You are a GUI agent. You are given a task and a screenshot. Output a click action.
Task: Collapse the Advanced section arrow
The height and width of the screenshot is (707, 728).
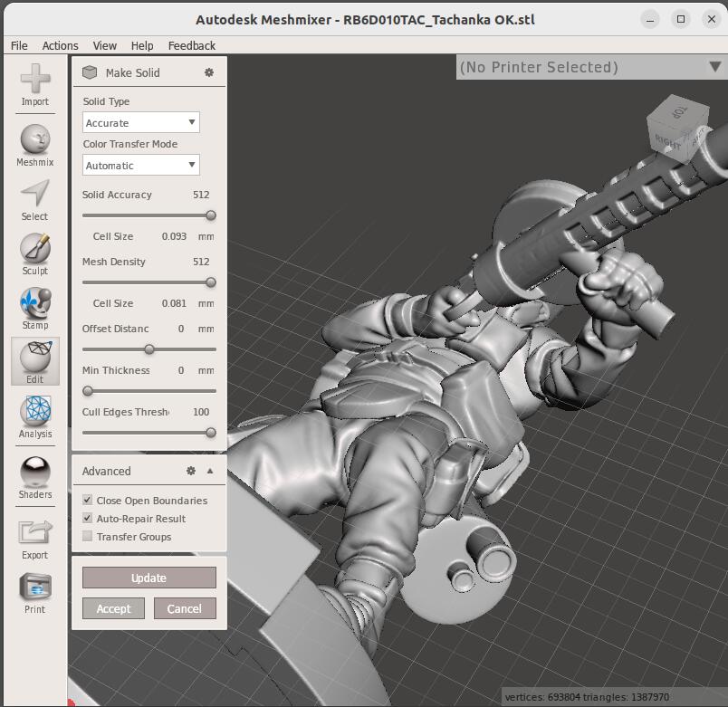(x=210, y=471)
